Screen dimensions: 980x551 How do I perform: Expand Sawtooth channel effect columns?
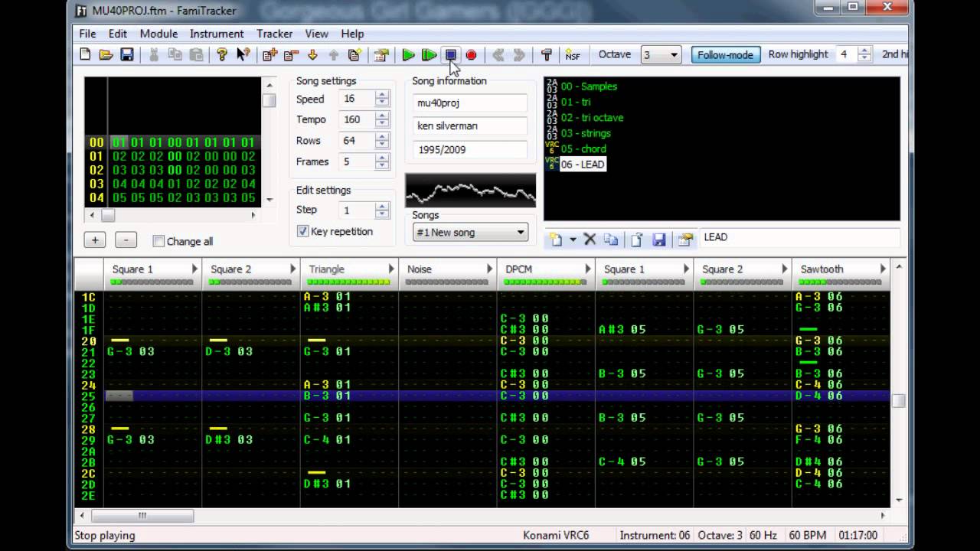(x=883, y=269)
